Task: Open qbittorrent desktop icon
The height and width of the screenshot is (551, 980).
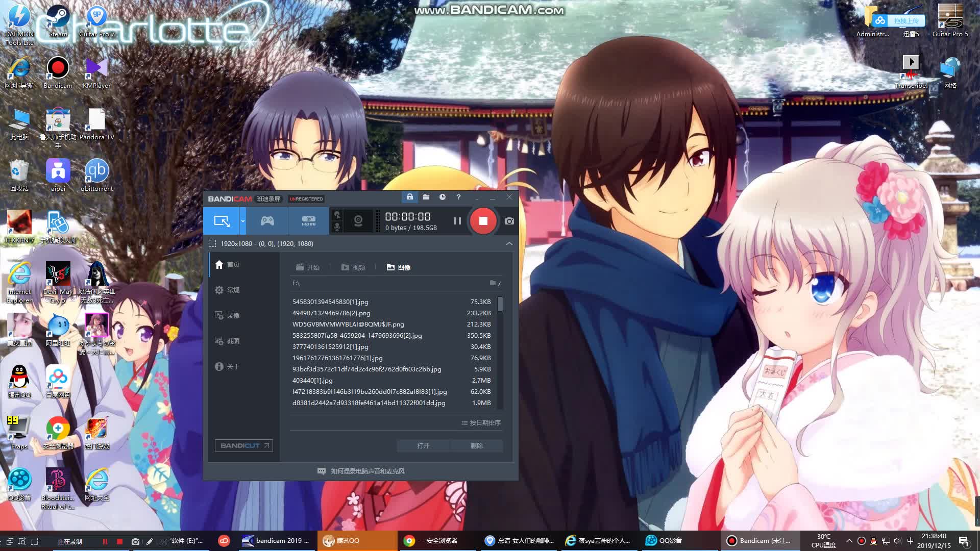Action: point(96,176)
